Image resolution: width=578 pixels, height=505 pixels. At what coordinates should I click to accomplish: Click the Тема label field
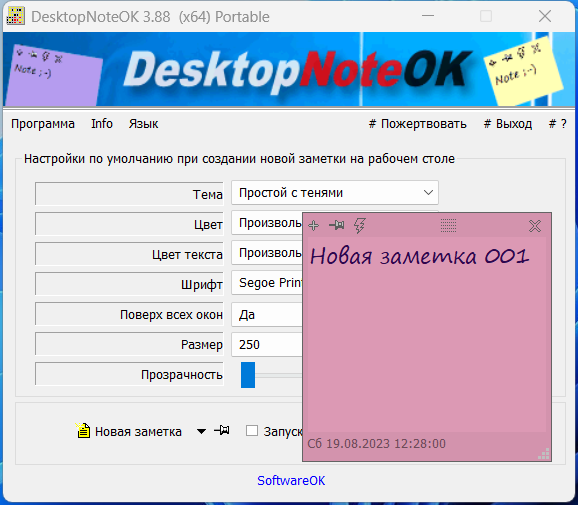pos(129,194)
